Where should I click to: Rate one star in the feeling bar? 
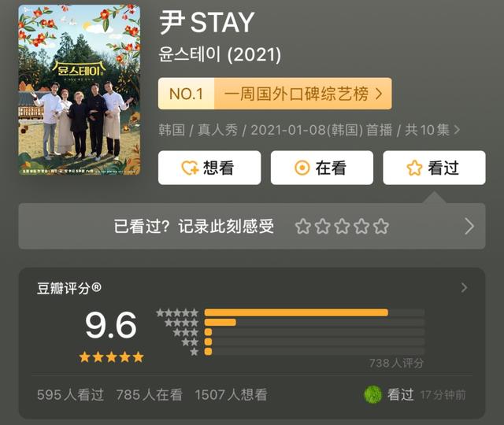(302, 226)
